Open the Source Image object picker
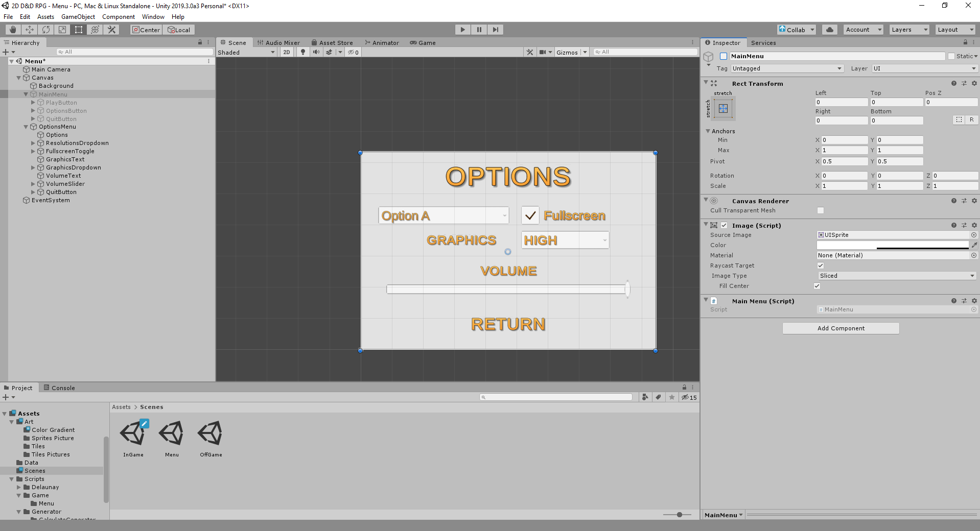This screenshot has width=980, height=531. (974, 235)
